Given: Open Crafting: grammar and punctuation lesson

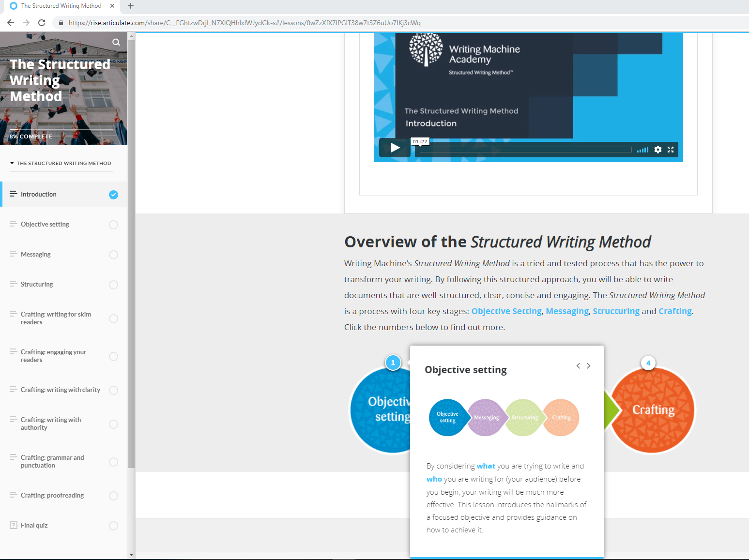Looking at the screenshot, I should (64, 461).
